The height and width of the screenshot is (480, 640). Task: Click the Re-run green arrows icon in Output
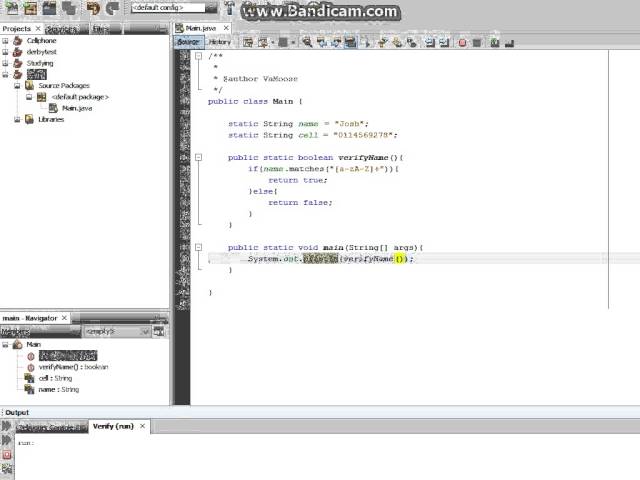coord(7,426)
